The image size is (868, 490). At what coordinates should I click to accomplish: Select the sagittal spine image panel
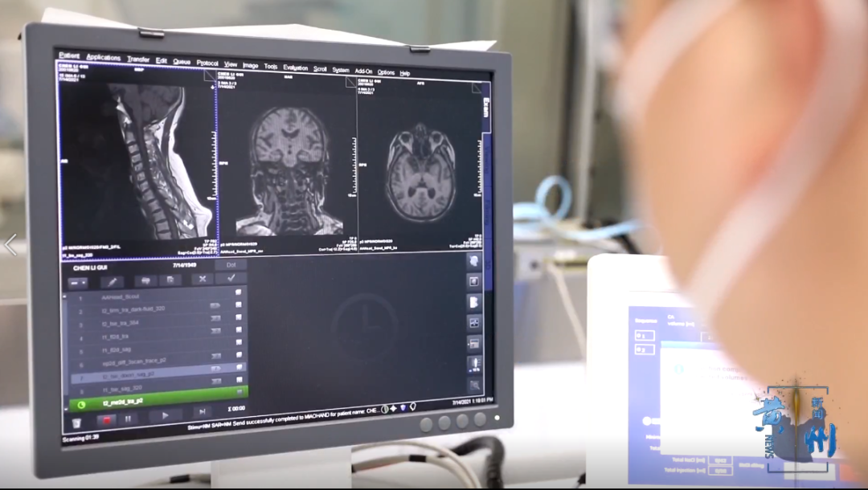click(x=138, y=161)
